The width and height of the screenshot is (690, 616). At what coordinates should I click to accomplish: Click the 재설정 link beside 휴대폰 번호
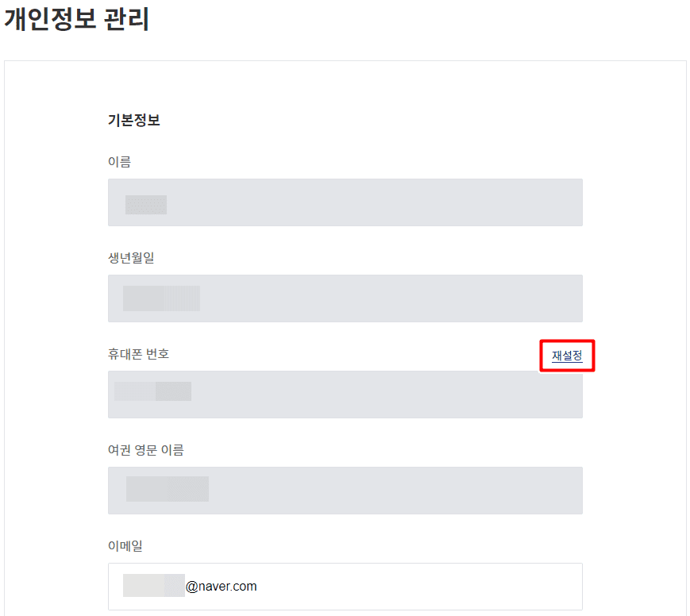[567, 356]
